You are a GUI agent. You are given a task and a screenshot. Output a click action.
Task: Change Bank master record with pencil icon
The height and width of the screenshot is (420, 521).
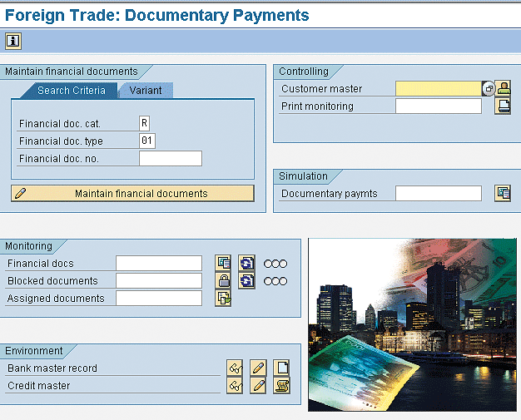pyautogui.click(x=258, y=368)
